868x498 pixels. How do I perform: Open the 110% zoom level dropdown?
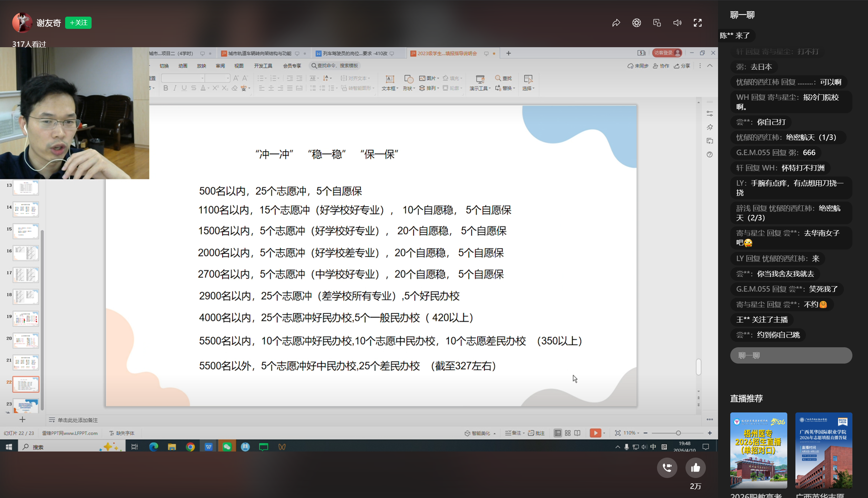631,433
